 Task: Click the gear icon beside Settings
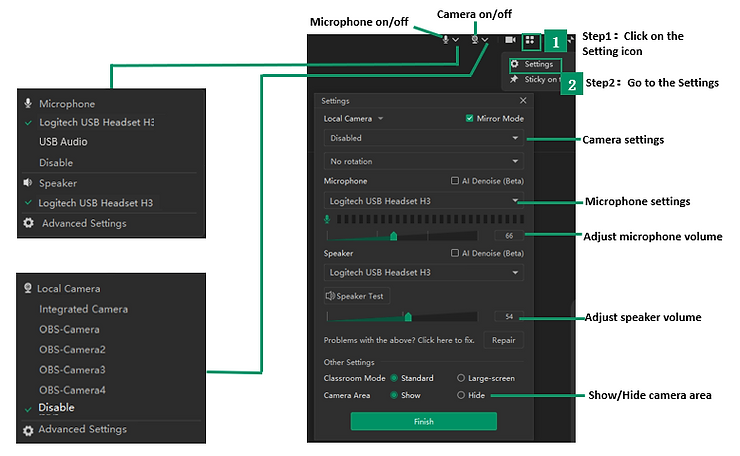click(515, 64)
